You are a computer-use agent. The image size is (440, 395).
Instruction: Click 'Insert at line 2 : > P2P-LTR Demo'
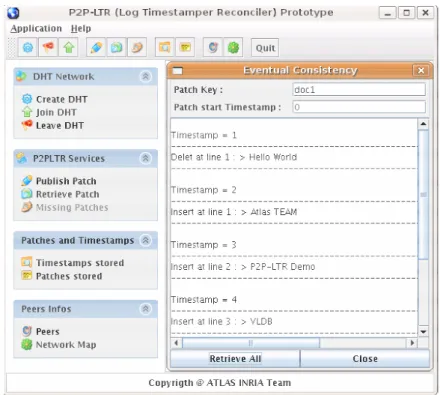pos(243,267)
